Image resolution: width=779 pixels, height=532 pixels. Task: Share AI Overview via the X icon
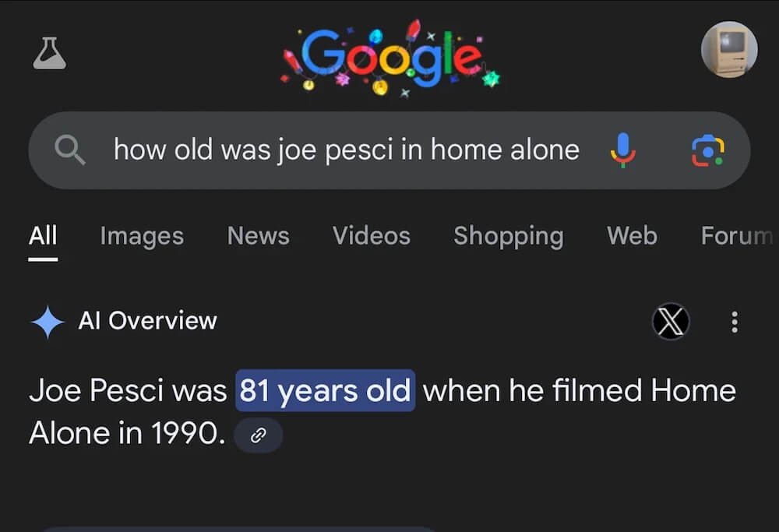670,321
